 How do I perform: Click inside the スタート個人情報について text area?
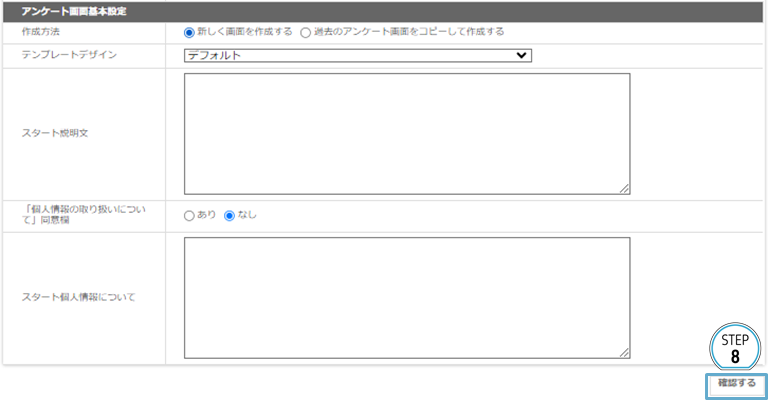coord(406,297)
